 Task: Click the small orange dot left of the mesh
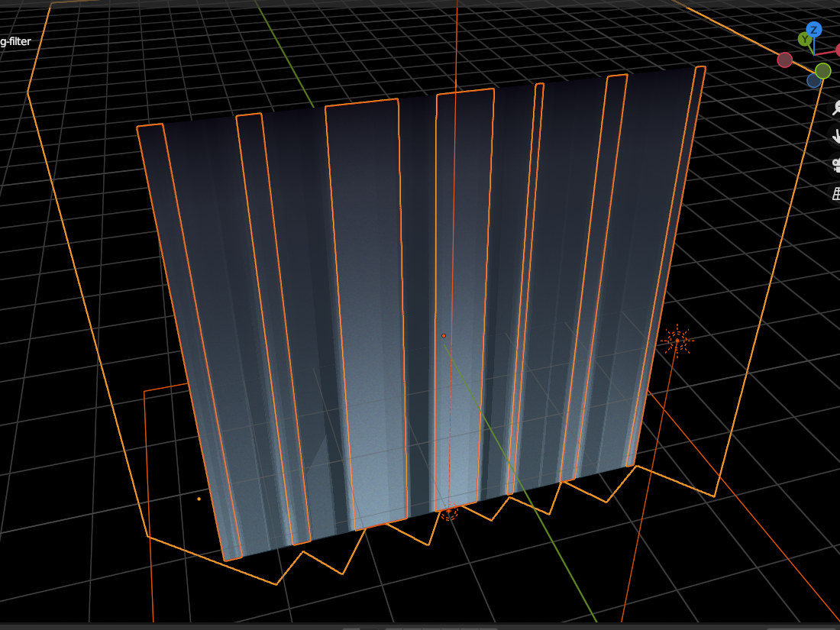(199, 499)
